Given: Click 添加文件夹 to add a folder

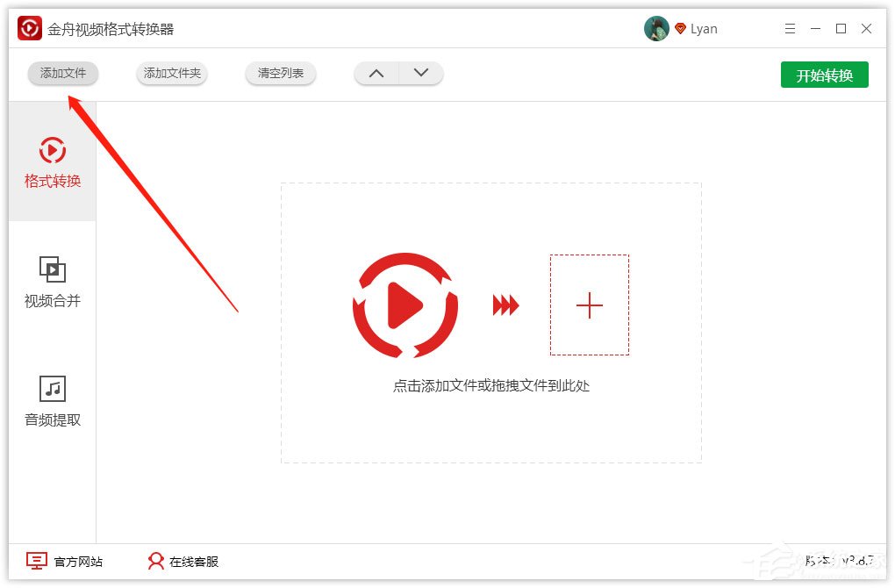Looking at the screenshot, I should click(x=171, y=74).
